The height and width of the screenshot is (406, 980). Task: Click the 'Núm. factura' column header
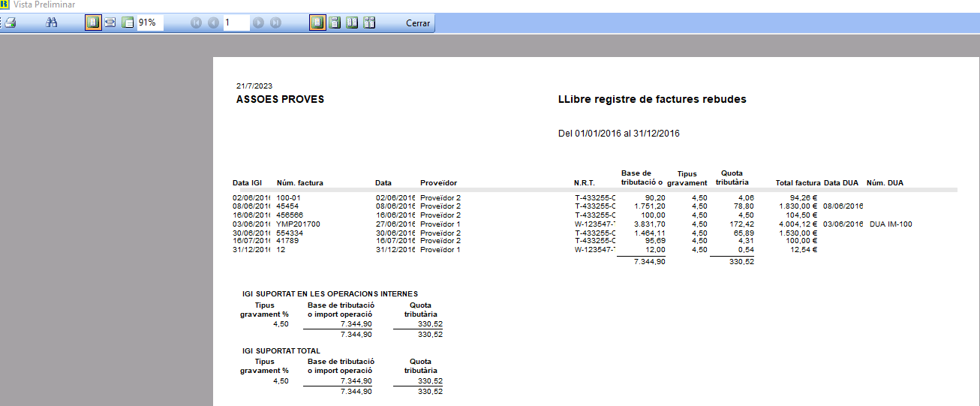[x=299, y=183]
